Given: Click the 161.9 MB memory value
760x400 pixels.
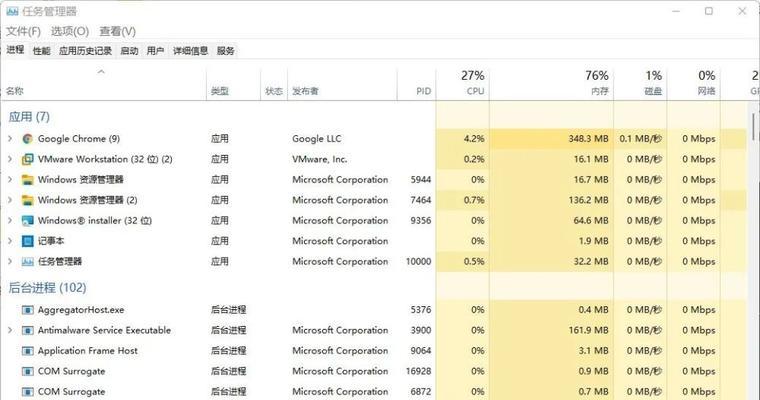Looking at the screenshot, I should [x=588, y=331].
